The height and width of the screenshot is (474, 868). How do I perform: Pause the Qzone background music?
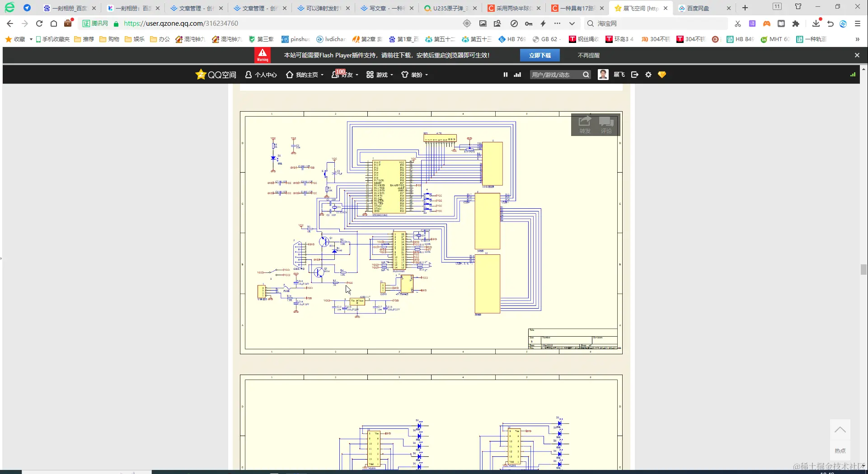click(505, 75)
